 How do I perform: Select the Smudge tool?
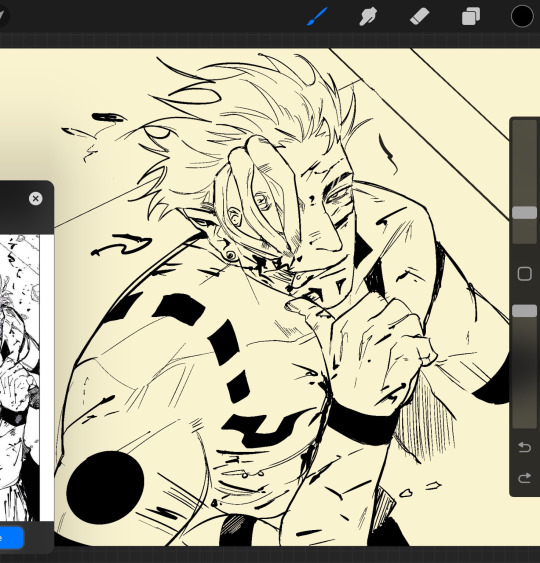coord(368,17)
